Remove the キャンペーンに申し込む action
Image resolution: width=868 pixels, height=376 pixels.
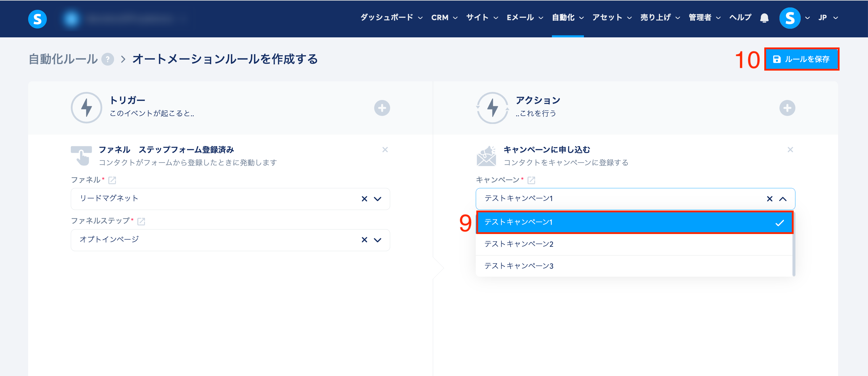click(x=790, y=149)
